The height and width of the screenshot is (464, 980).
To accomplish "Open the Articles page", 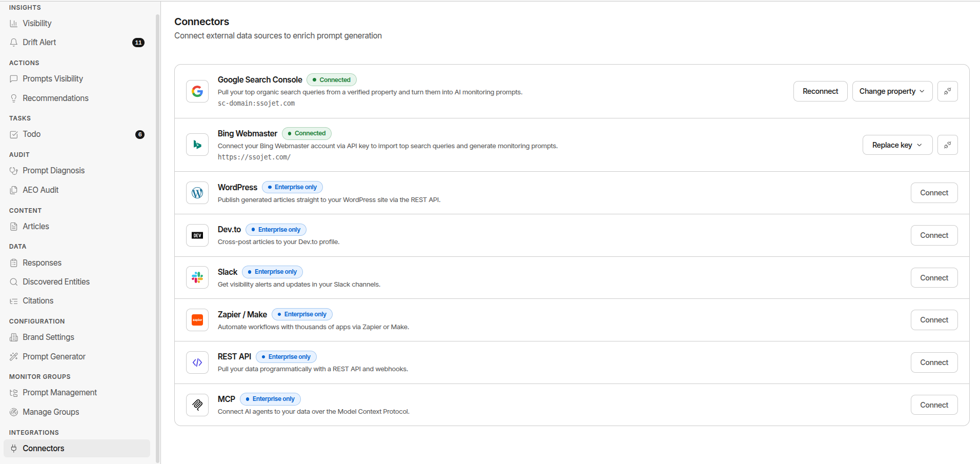I will [x=77, y=227].
